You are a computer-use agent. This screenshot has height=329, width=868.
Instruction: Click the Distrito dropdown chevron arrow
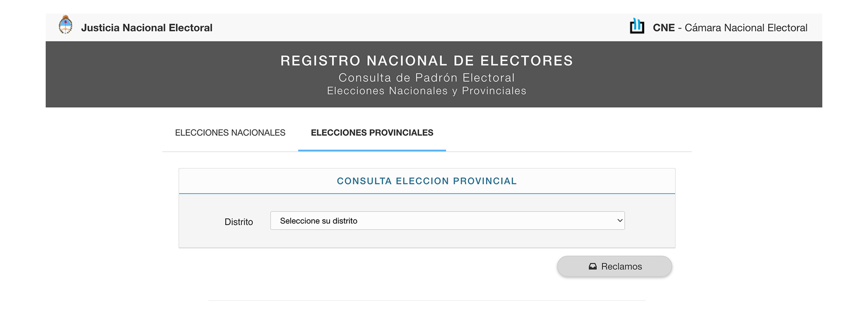coord(620,221)
